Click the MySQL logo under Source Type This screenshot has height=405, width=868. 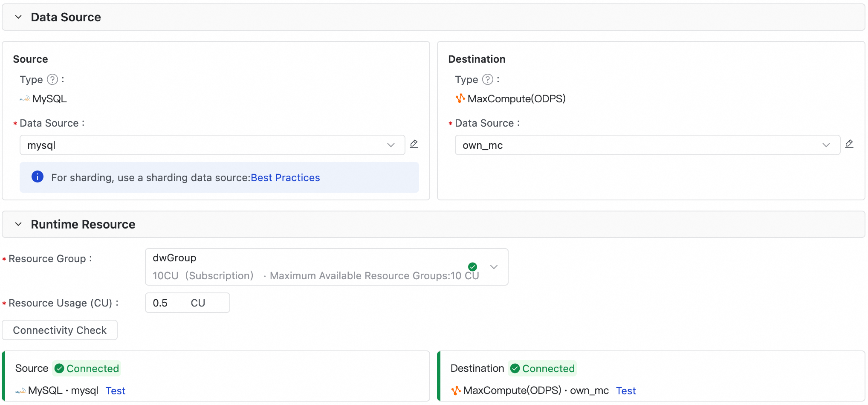click(25, 99)
